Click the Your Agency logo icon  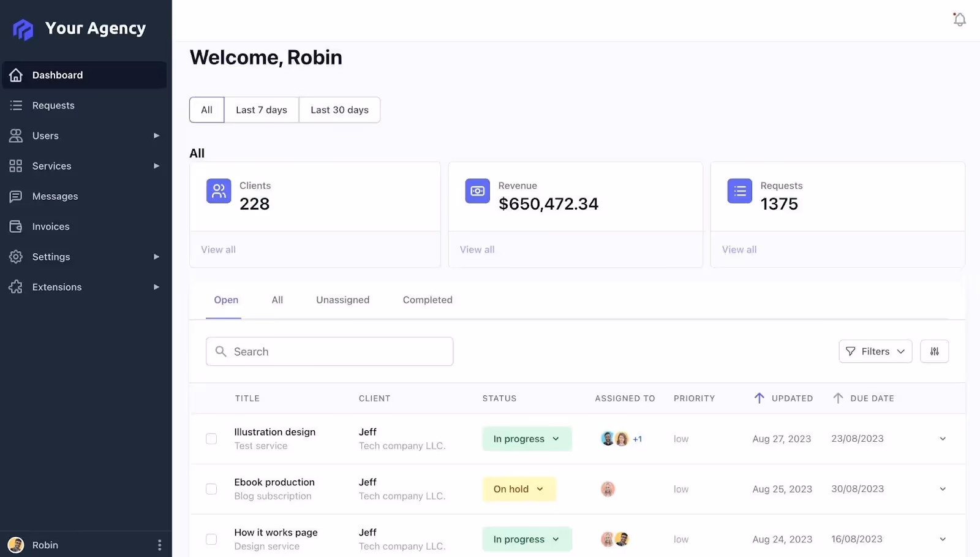pos(23,29)
